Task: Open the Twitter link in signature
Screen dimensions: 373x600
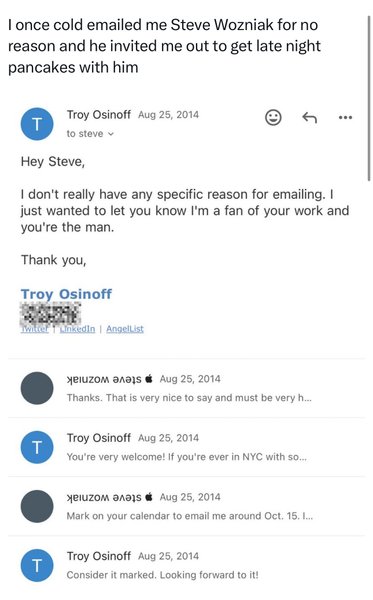Action: tap(34, 329)
